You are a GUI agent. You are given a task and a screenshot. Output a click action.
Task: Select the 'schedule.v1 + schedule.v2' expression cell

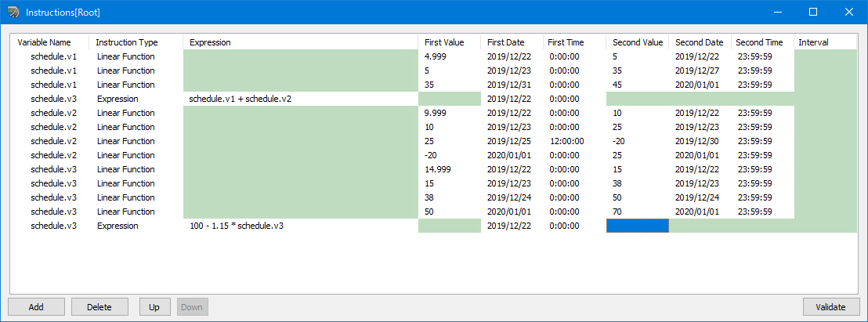(301, 99)
